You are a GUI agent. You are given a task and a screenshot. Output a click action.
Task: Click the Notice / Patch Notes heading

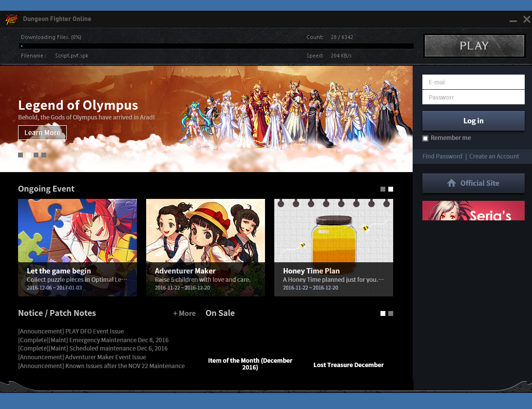click(x=57, y=313)
